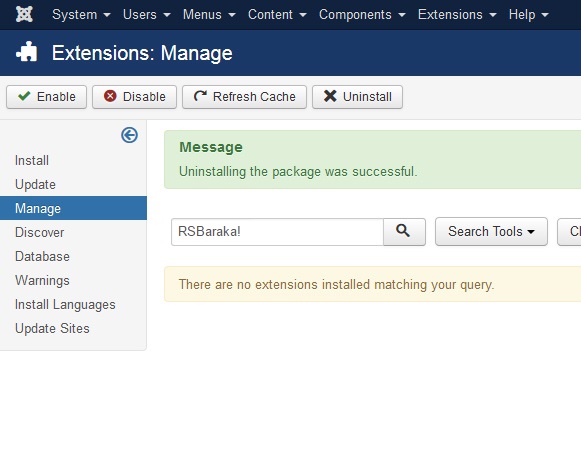This screenshot has height=462, width=581.
Task: Click the RSBaraka! search field
Action: point(277,232)
